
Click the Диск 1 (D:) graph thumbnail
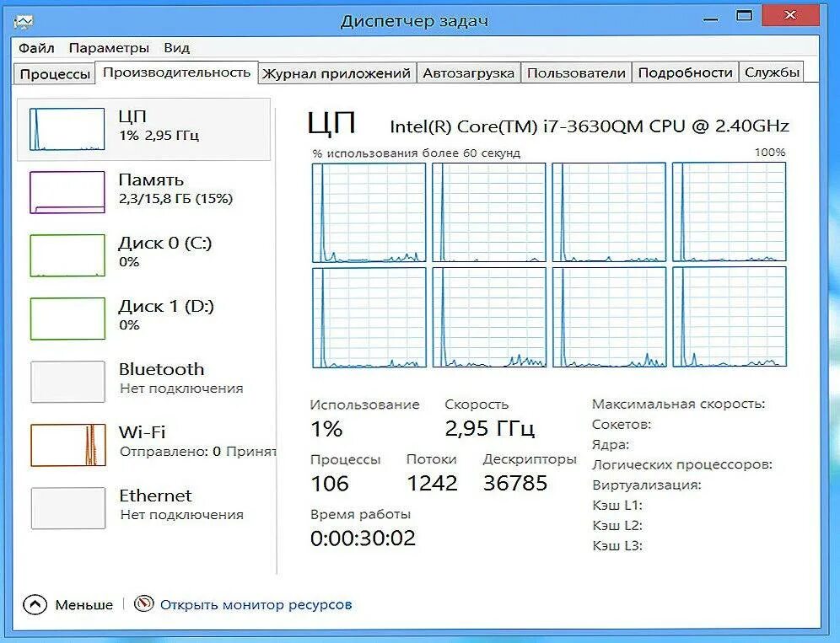click(67, 319)
